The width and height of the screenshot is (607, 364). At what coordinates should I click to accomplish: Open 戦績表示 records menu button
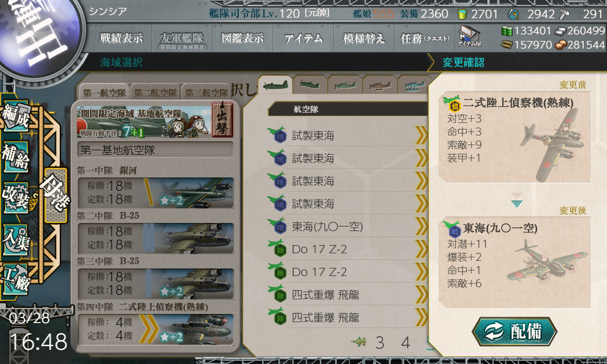coord(121,38)
